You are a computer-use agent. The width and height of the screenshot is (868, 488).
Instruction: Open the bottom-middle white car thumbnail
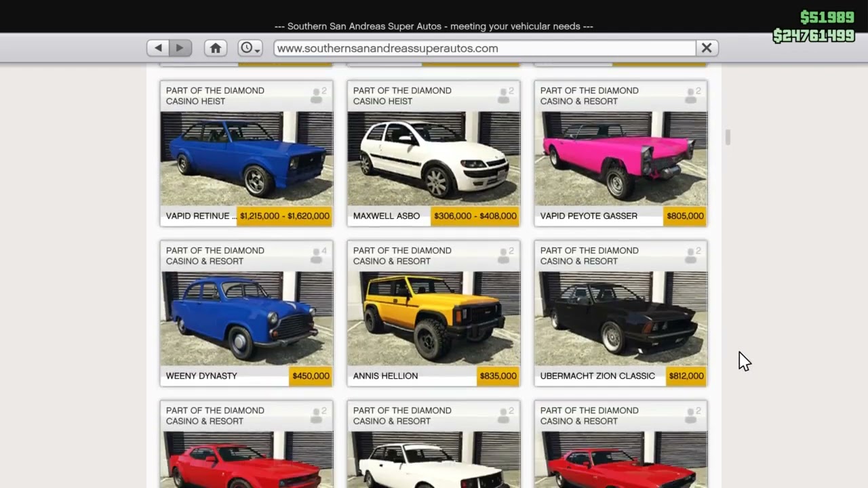434,460
